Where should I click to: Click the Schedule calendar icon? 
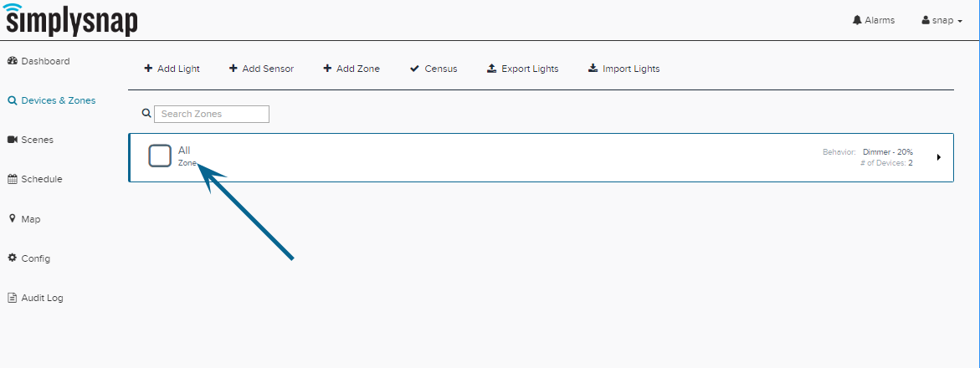pos(12,179)
